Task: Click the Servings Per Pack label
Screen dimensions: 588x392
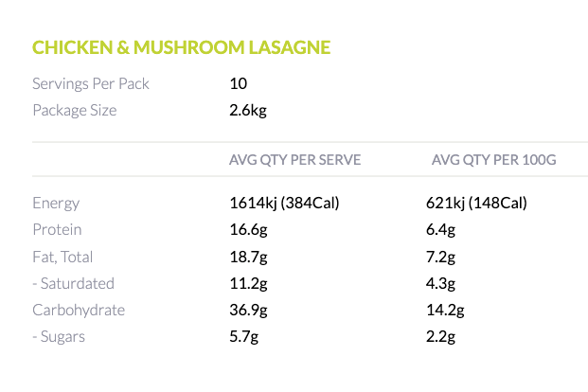Action: coord(91,83)
